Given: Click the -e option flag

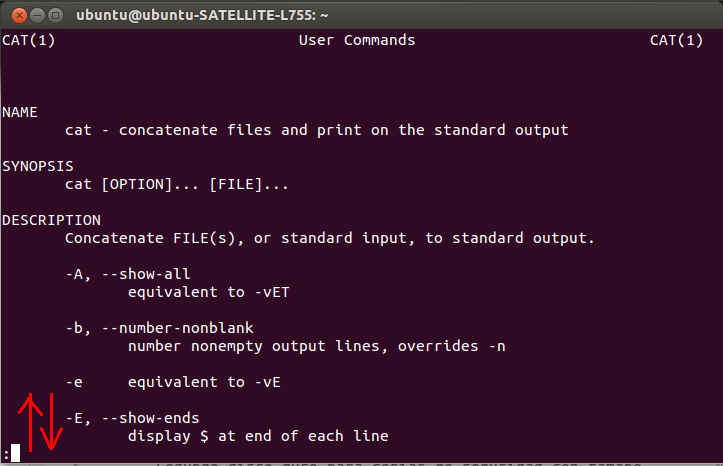Looking at the screenshot, I should tap(73, 382).
